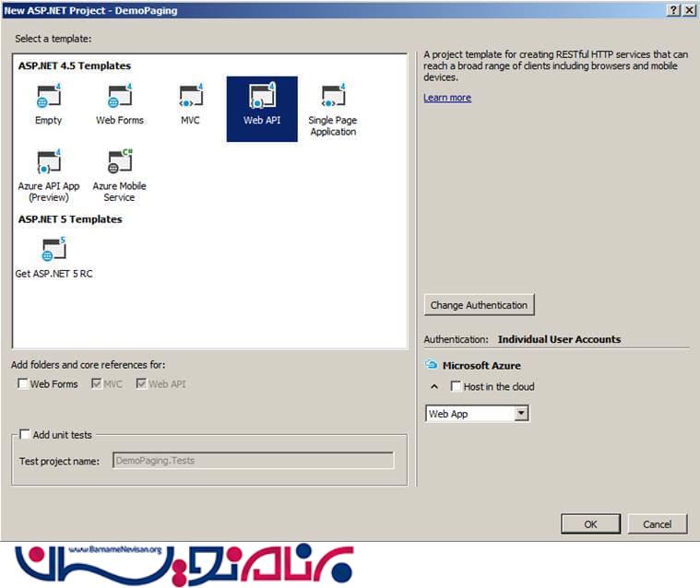Pick the Single Page Application template
This screenshot has width=700, height=588.
[333, 109]
